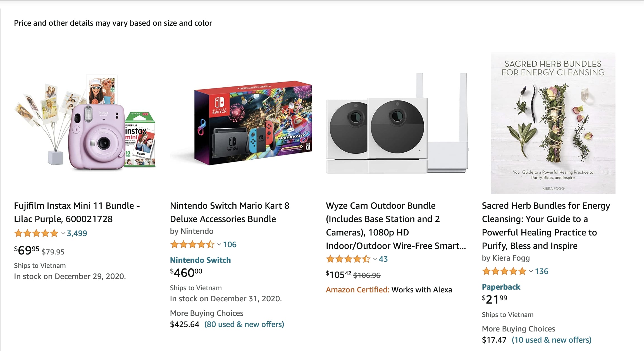The width and height of the screenshot is (644, 351).
Task: View 80 used & new offers
Action: (244, 324)
